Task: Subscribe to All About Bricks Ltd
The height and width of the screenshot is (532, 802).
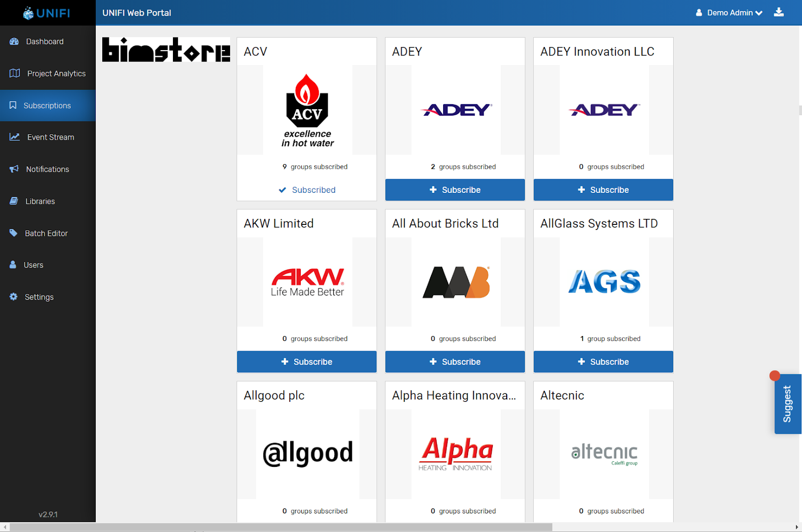Action: (455, 362)
